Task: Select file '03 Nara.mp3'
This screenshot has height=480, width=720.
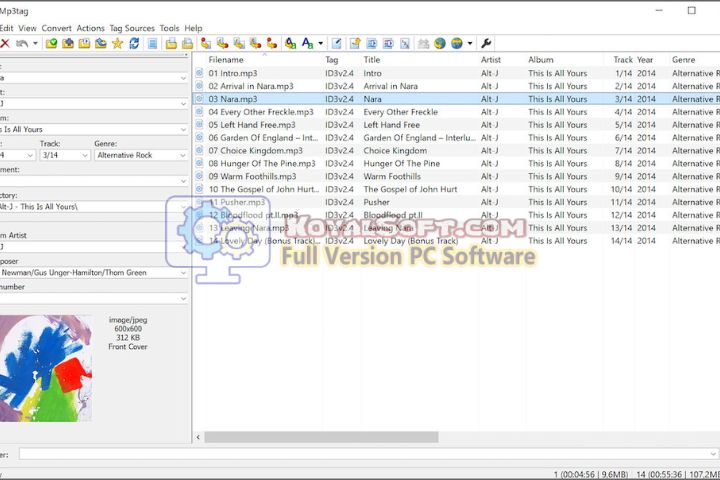Action: click(x=233, y=99)
